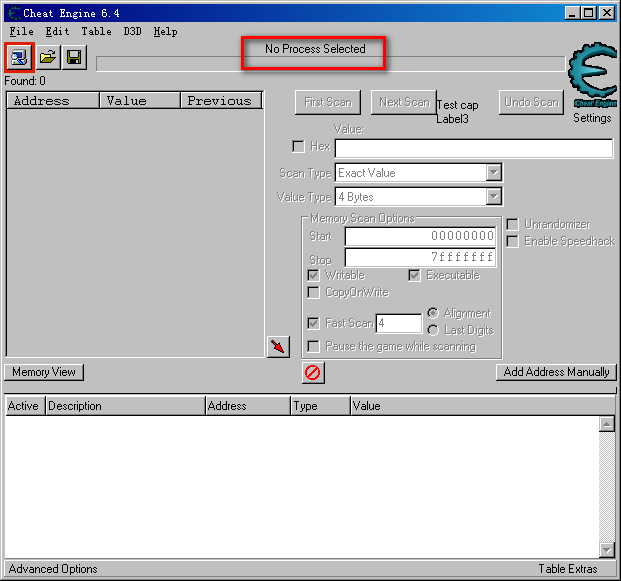This screenshot has height=581, width=621.
Task: Enable the Unrandomizer checkbox
Action: point(512,225)
